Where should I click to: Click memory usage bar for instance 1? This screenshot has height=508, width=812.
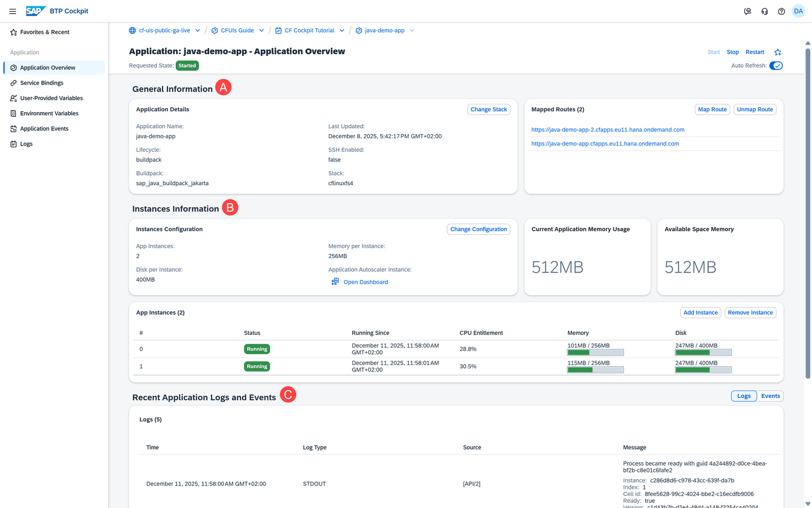[595, 370]
